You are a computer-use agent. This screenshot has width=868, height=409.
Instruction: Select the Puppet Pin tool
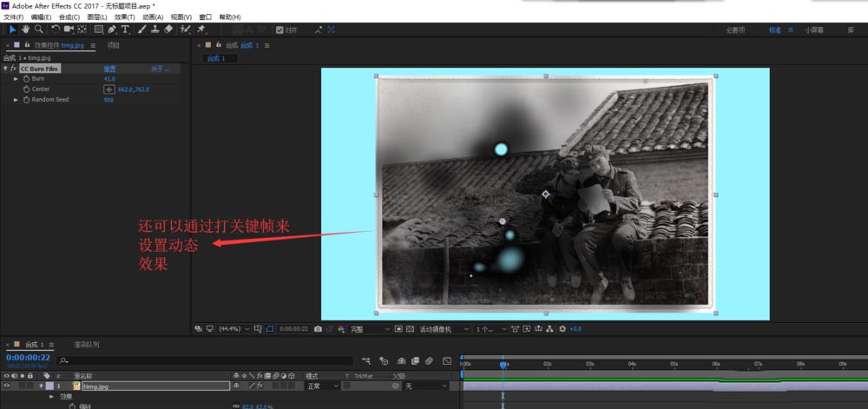point(201,30)
